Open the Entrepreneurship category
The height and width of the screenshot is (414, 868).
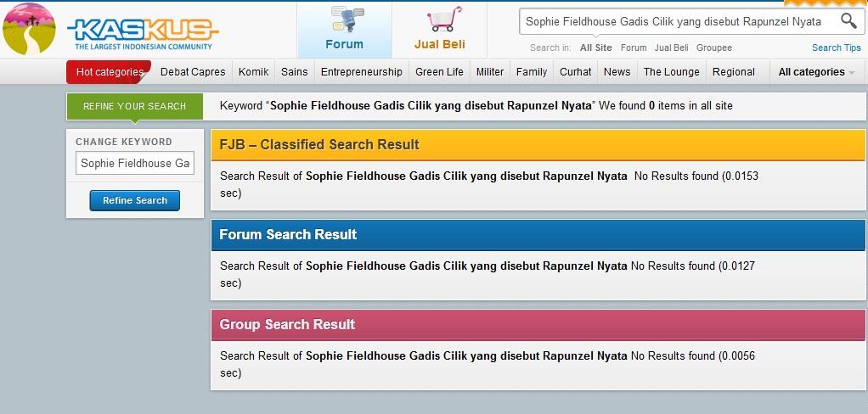pos(362,72)
